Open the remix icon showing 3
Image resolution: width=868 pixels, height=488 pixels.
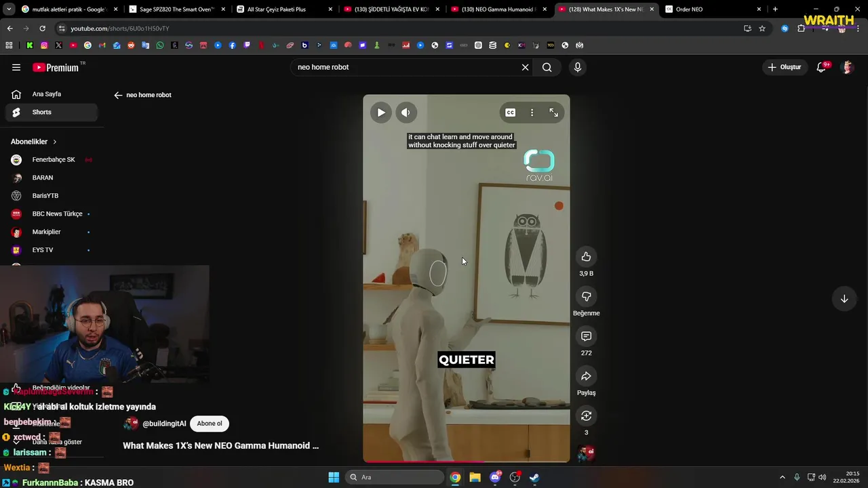pyautogui.click(x=587, y=416)
